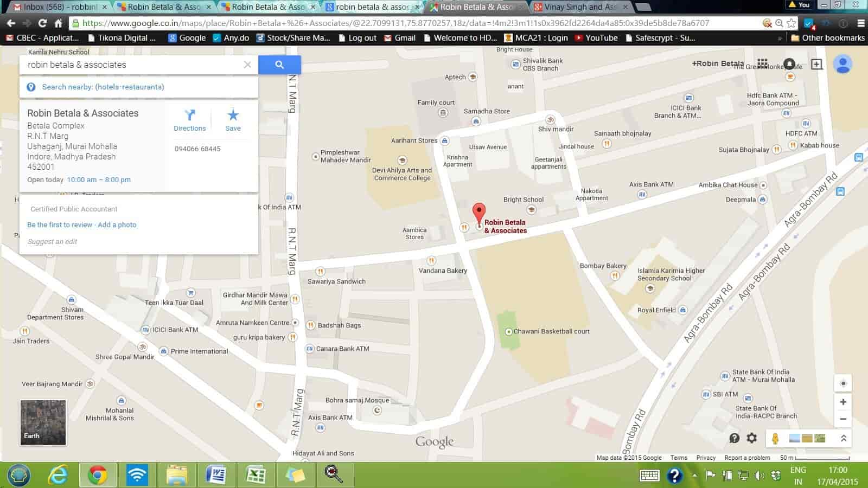Clear the maps search box text
This screenshot has width=868, height=488.
247,65
